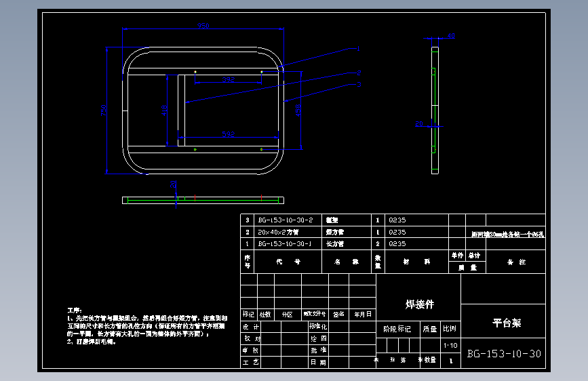Select drawing number BG-153-10-30 in title block
588x381 pixels.
pyautogui.click(x=504, y=354)
